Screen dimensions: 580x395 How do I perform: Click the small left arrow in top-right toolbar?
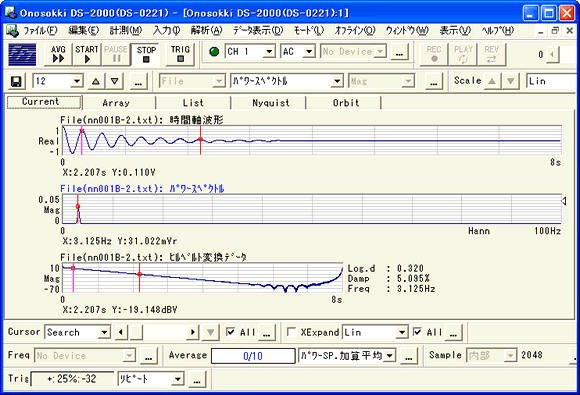pyautogui.click(x=553, y=55)
